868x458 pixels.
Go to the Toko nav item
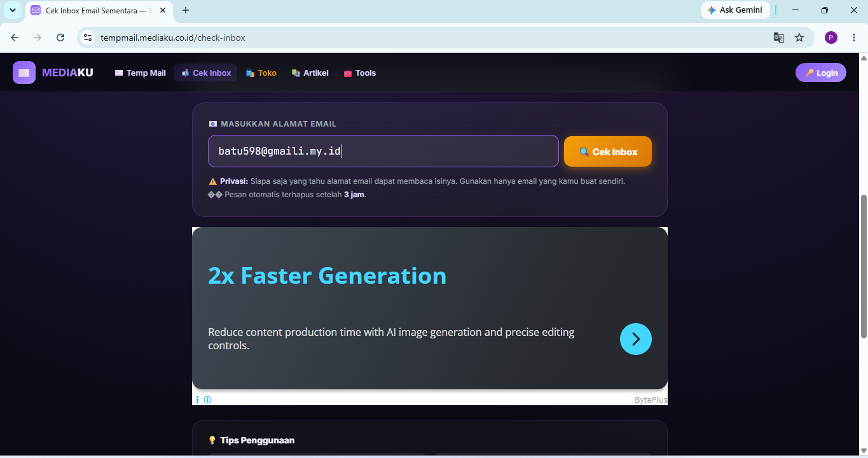pos(261,73)
